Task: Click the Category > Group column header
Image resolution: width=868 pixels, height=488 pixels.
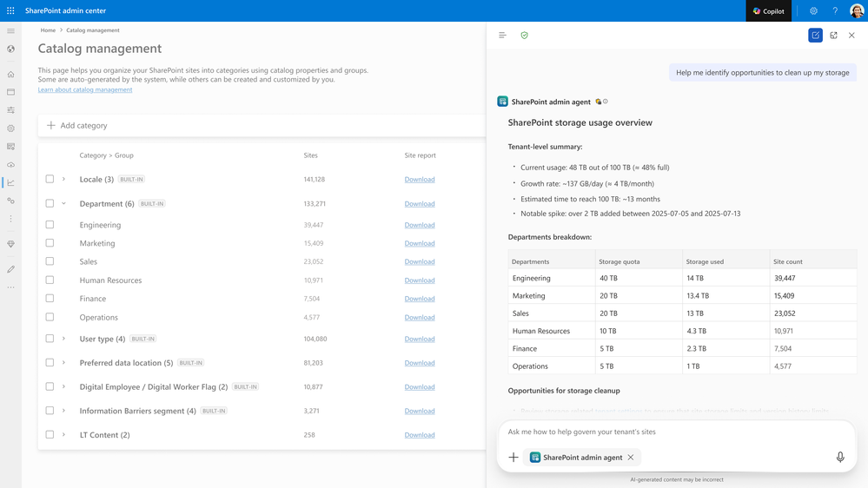Action: (106, 155)
